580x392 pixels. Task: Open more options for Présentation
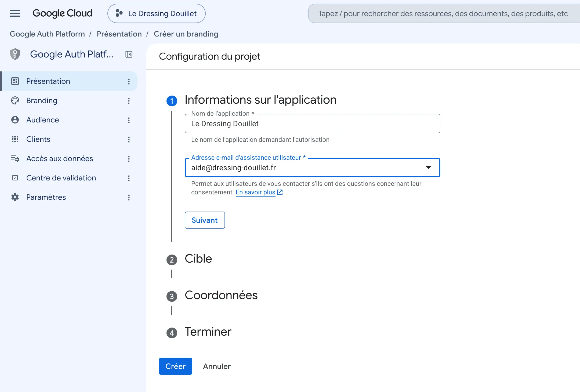click(x=129, y=81)
